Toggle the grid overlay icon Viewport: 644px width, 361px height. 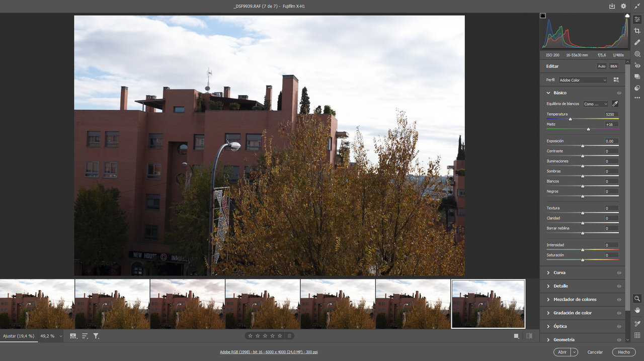[637, 335]
